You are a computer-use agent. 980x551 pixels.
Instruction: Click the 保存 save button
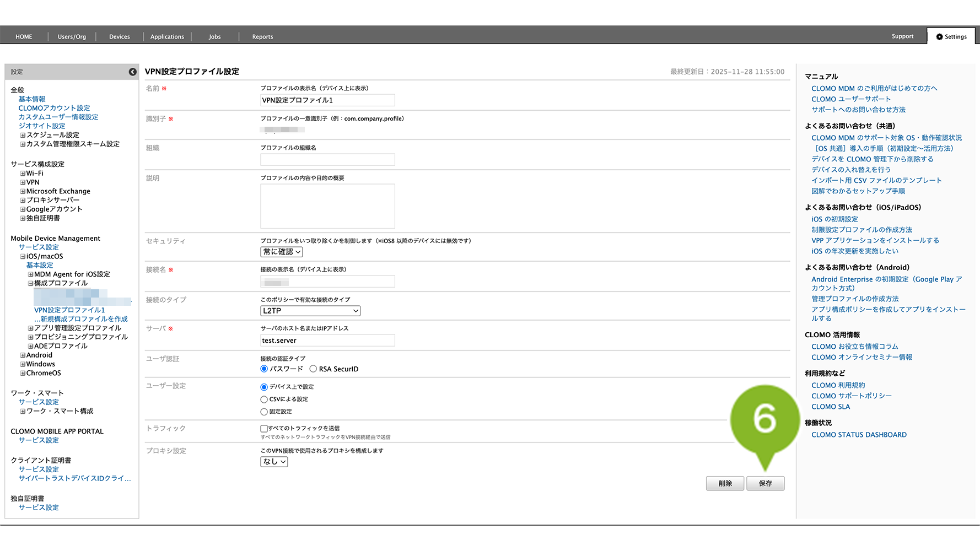coord(765,483)
